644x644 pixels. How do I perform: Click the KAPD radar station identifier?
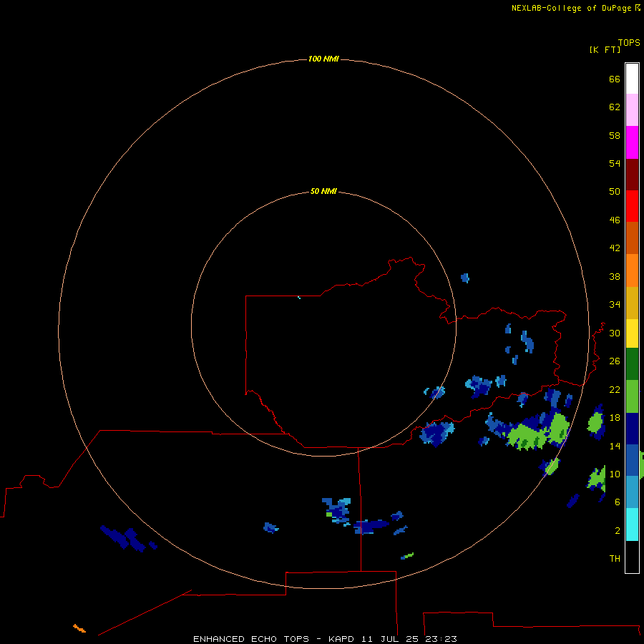click(x=341, y=639)
